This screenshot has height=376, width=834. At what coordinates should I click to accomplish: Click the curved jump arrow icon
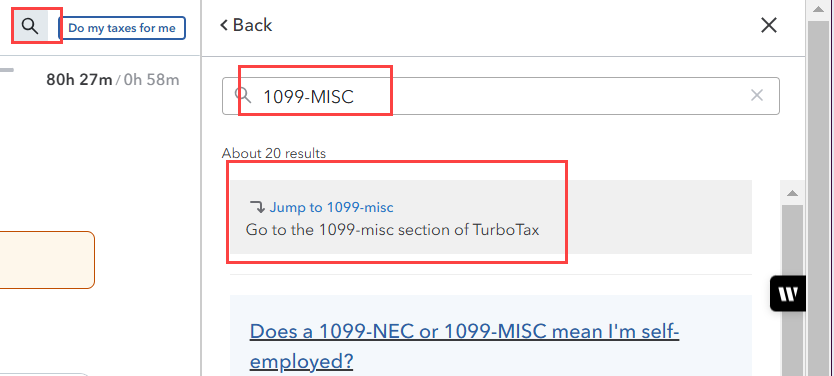click(x=257, y=206)
